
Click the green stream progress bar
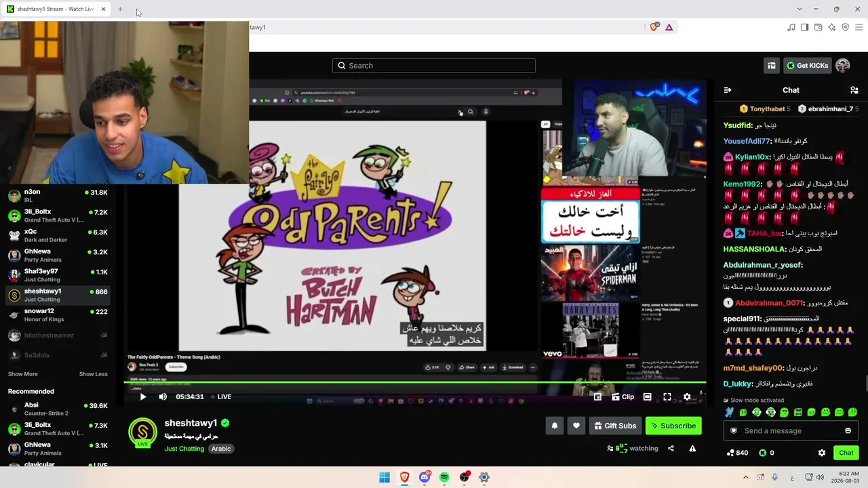point(415,382)
